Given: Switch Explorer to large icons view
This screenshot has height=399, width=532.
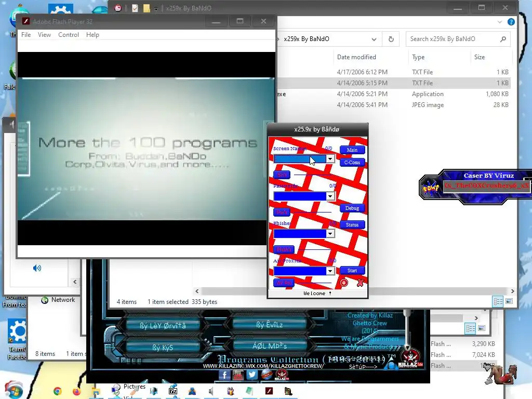Looking at the screenshot, I should click(x=509, y=301).
